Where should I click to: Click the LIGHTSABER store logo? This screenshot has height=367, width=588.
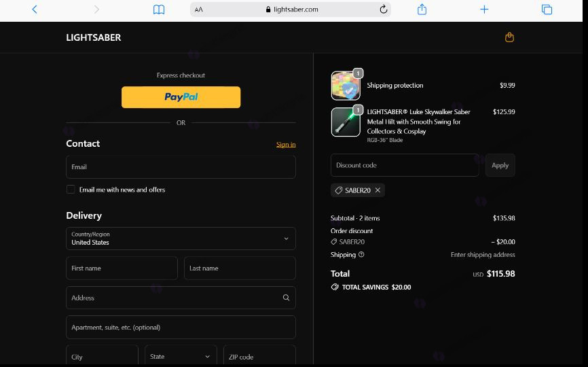94,37
